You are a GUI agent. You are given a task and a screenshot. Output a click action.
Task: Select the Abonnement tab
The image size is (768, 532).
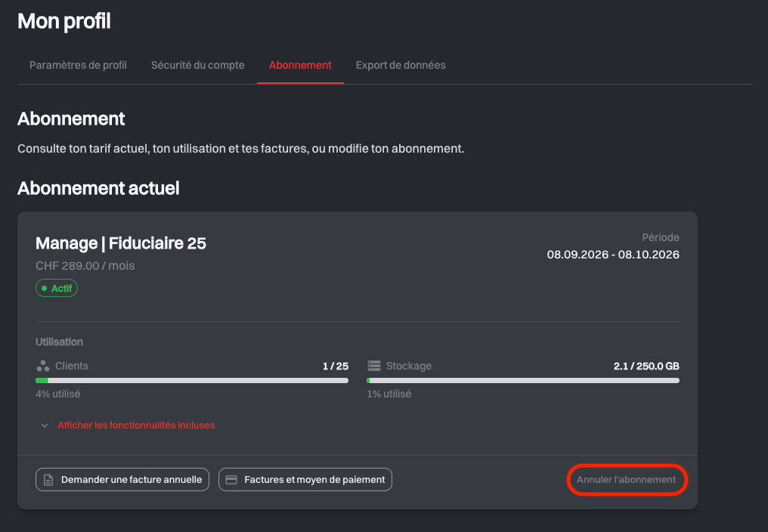300,65
